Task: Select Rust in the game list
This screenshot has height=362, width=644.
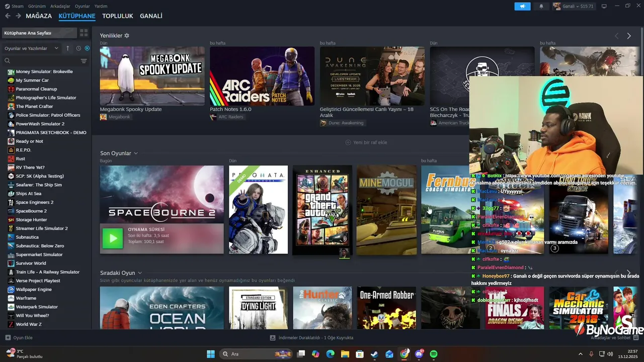Action: 20,159
